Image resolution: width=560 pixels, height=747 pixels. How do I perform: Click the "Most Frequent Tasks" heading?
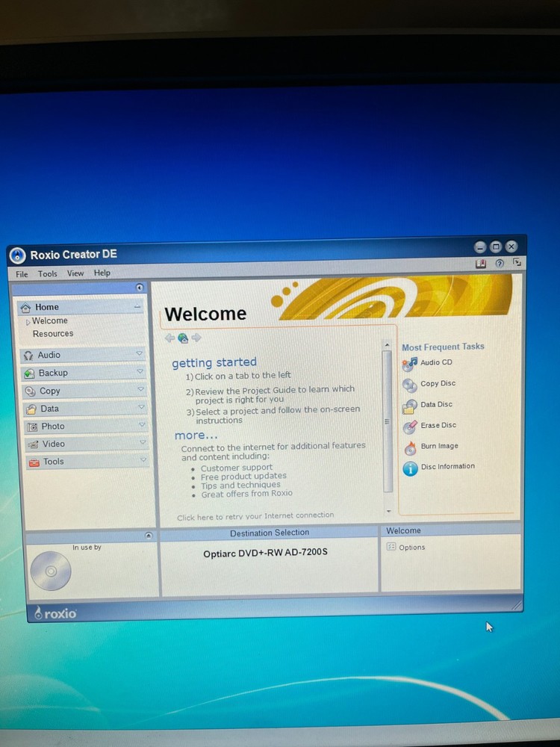443,347
